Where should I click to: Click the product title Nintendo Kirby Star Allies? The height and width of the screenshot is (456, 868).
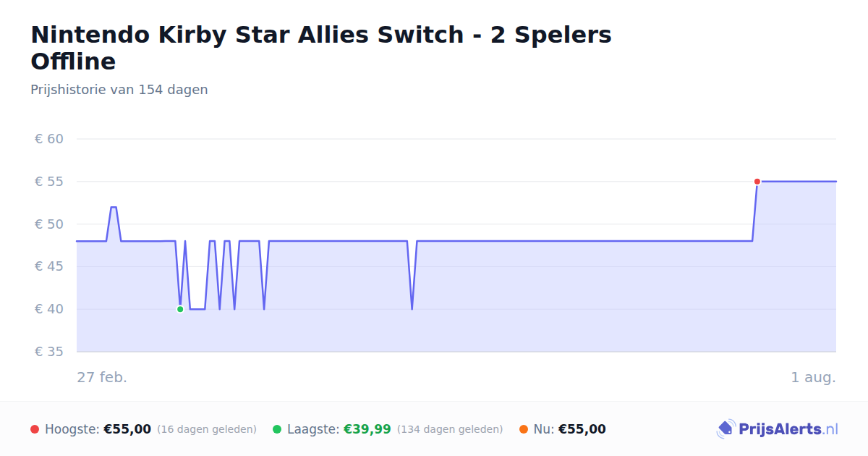tap(321, 48)
